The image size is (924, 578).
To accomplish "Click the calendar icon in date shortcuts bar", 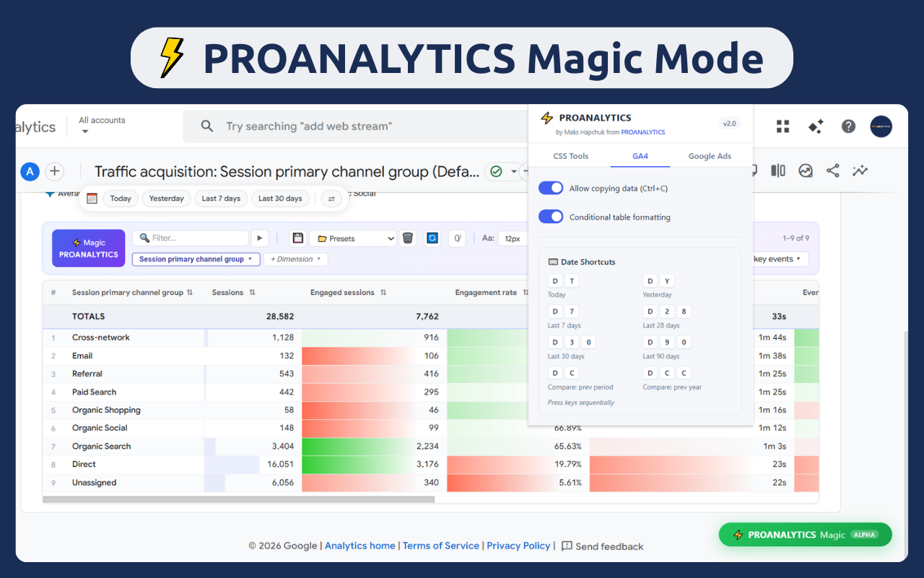I will pyautogui.click(x=92, y=199).
